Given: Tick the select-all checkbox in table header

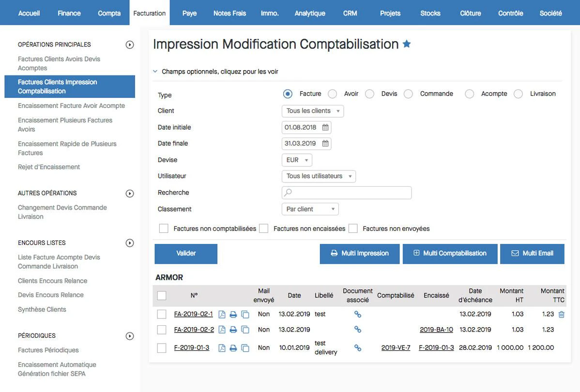Looking at the screenshot, I should pos(162,296).
